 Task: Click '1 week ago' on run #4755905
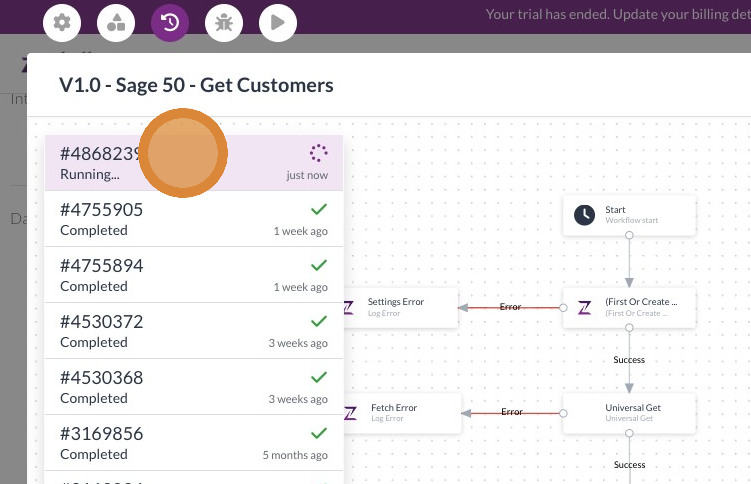(x=301, y=231)
